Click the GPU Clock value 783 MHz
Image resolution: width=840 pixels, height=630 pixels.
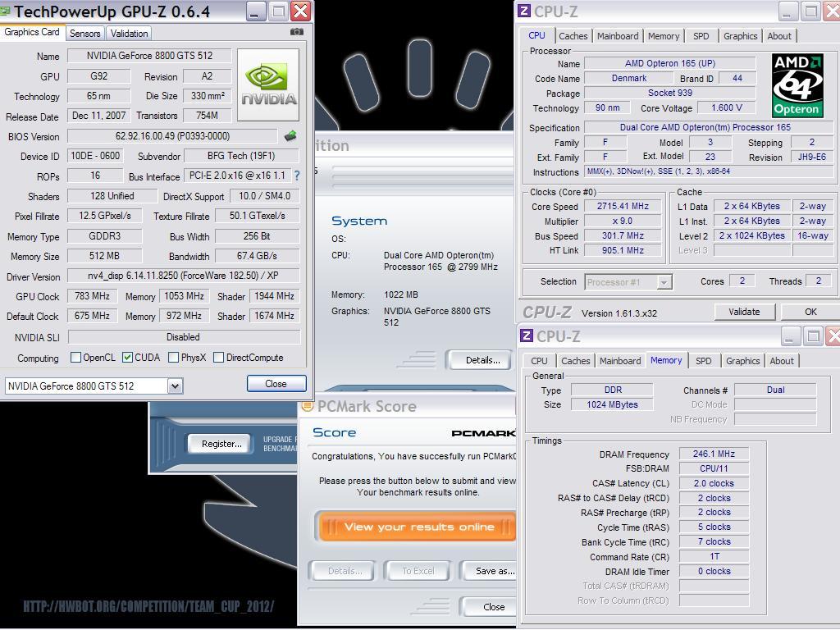pyautogui.click(x=92, y=295)
